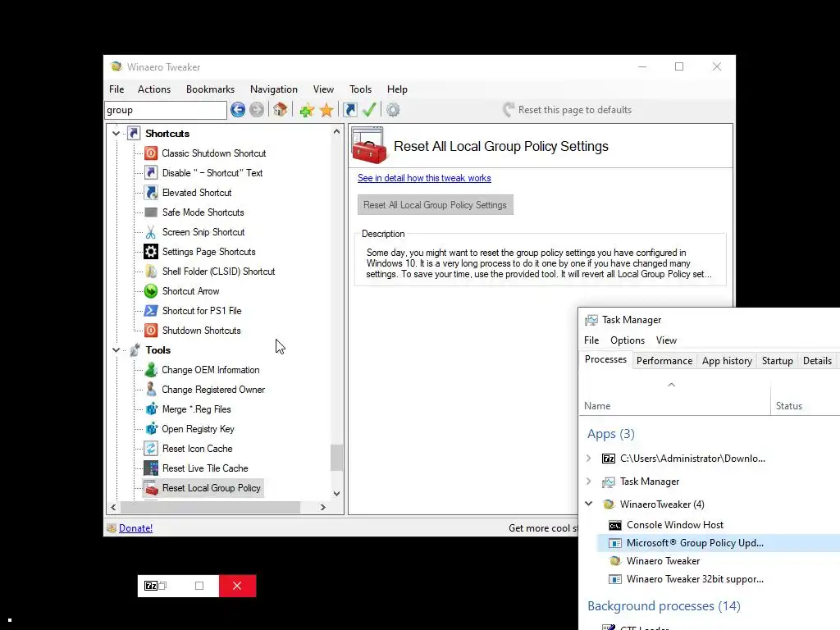Screen dimensions: 840x630
Task: Click the Reset Live Tile Cache icon
Action: 151,468
